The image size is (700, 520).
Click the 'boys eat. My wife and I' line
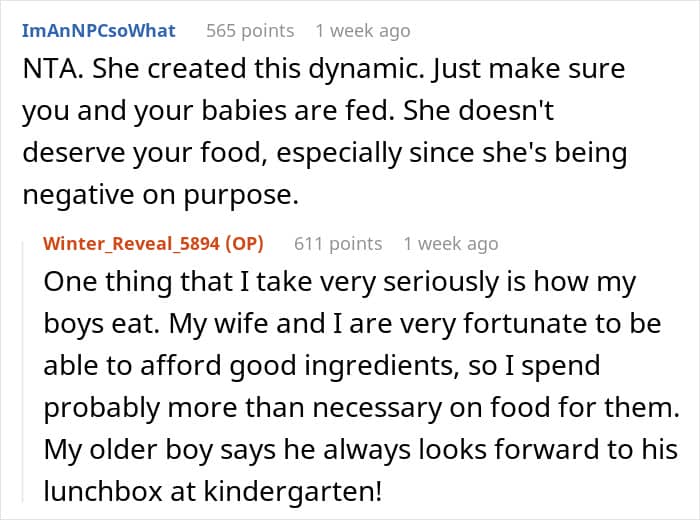(352, 324)
